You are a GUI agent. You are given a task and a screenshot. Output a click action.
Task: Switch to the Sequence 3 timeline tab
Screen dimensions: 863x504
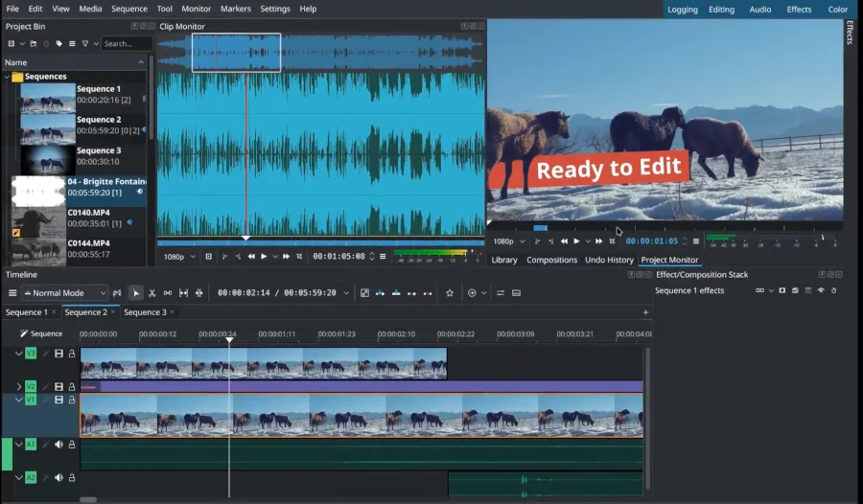point(144,312)
